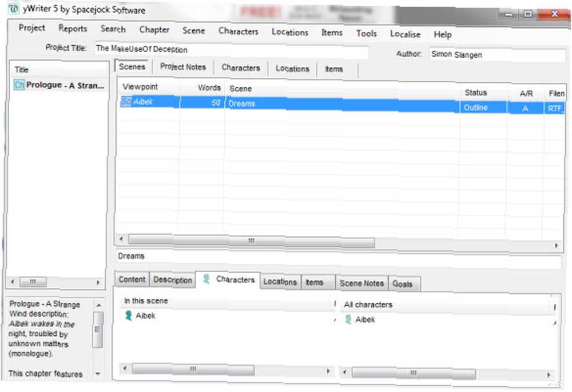Viewport: 572px width, 392px height.
Task: Switch to the Project Notes tab
Action: [183, 67]
